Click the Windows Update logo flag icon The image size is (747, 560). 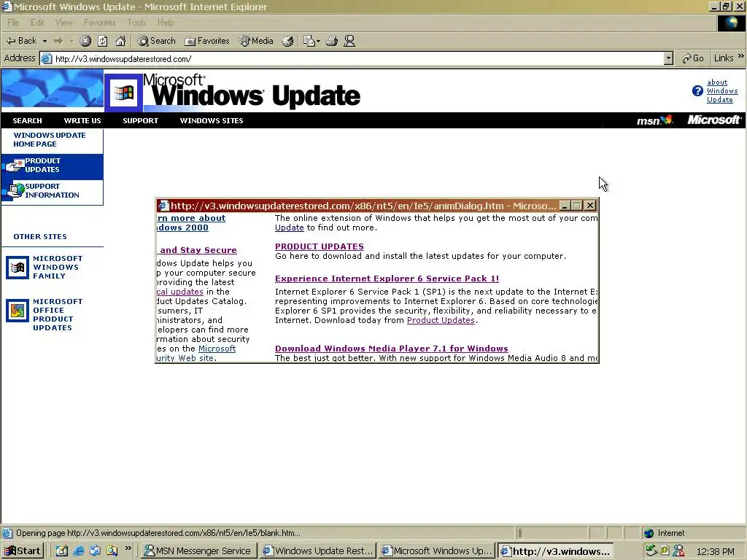pos(124,93)
